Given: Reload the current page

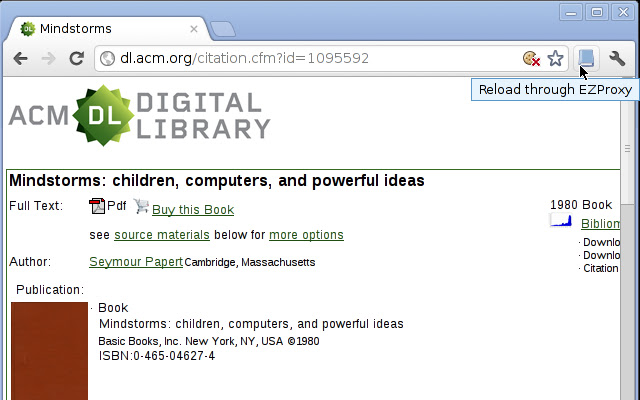Looking at the screenshot, I should 75,58.
